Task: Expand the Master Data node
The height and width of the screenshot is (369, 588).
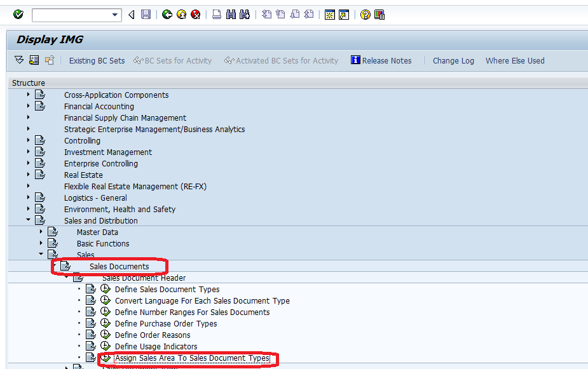Action: coord(41,232)
